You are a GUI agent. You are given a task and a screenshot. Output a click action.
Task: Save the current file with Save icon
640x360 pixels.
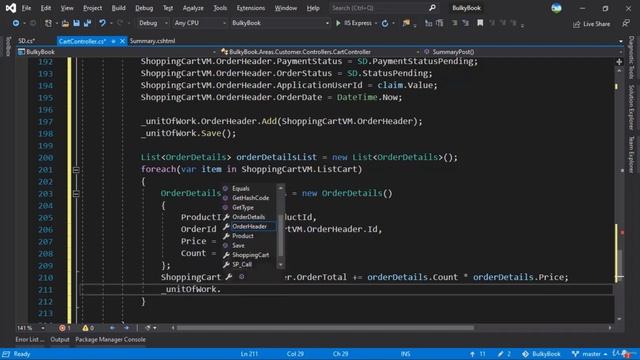[x=76, y=23]
